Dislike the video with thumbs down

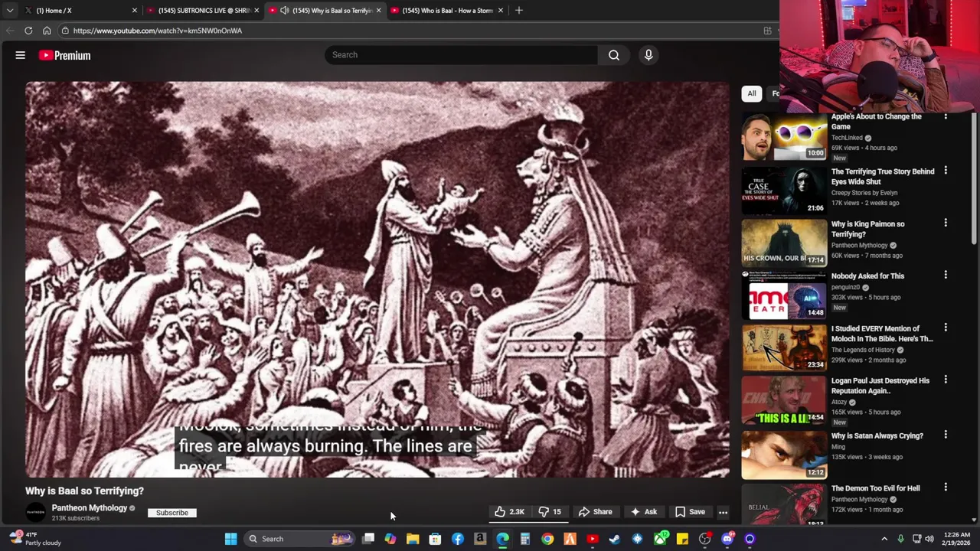(x=550, y=512)
